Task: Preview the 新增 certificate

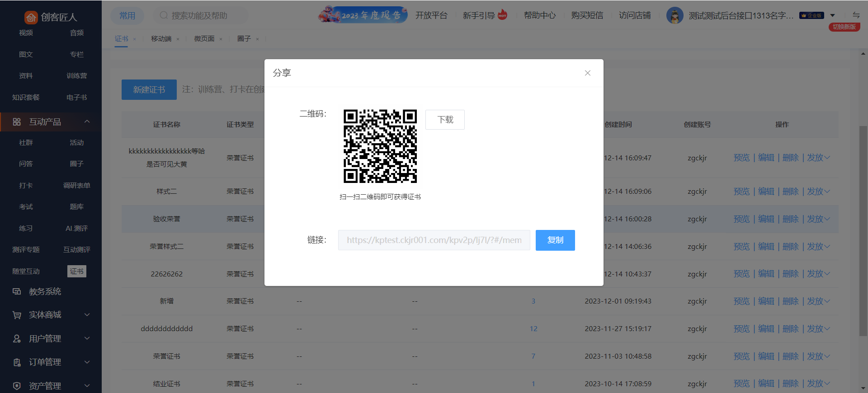Action: pyautogui.click(x=741, y=301)
